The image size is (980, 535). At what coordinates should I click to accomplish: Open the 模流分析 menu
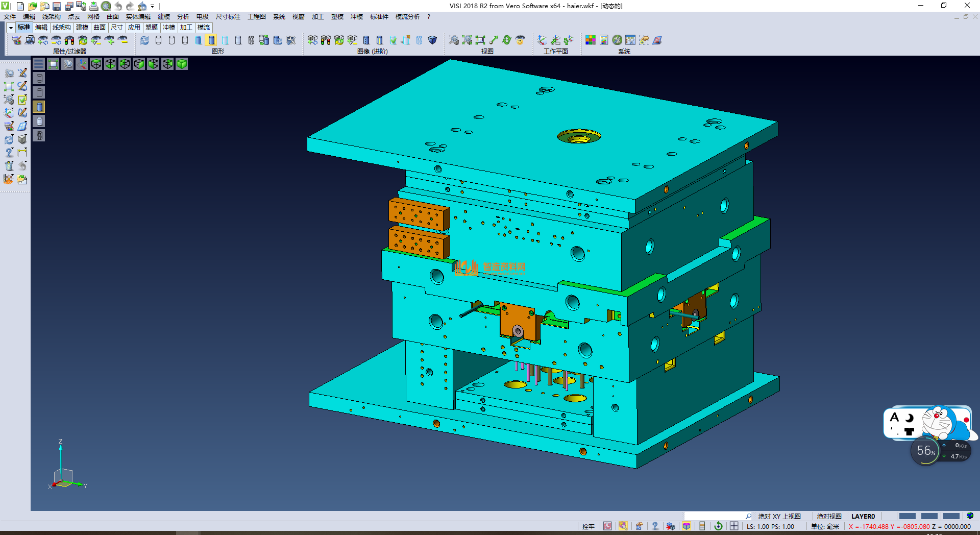coord(407,17)
